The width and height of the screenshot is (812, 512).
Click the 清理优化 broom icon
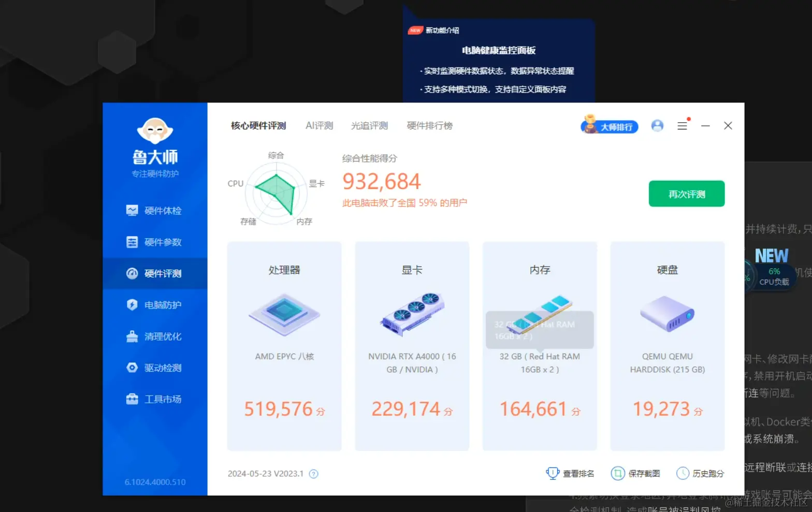132,337
